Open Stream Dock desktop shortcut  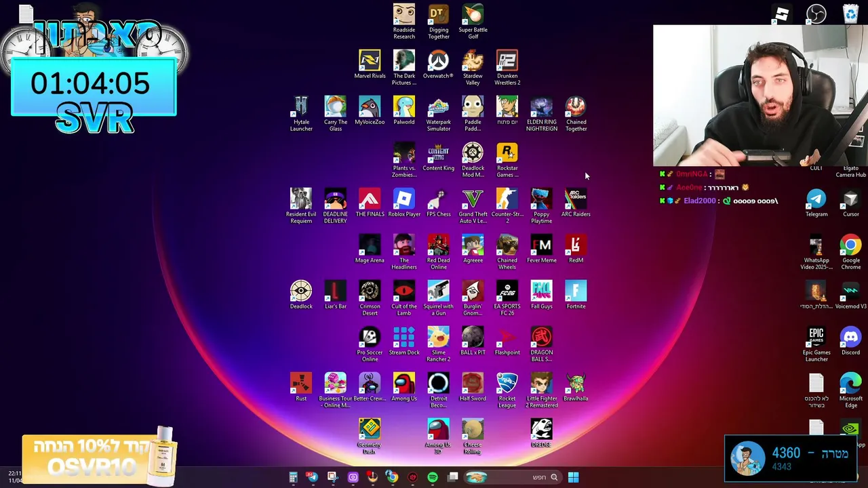tap(404, 341)
